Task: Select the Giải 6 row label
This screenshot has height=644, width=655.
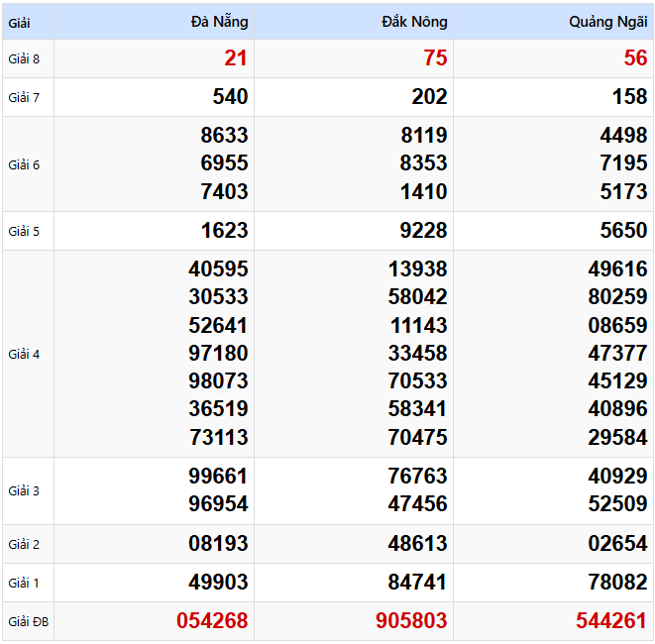Action: 24,164
